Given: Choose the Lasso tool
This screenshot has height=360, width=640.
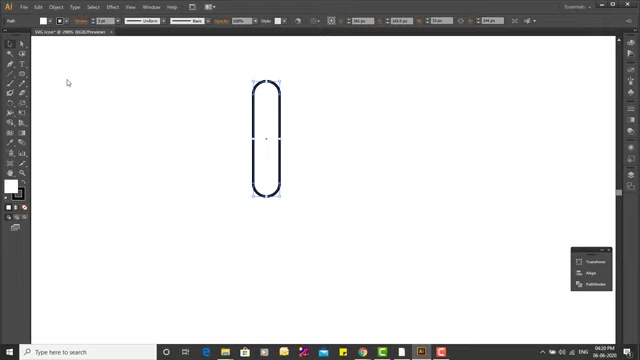Looking at the screenshot, I should click(x=22, y=54).
